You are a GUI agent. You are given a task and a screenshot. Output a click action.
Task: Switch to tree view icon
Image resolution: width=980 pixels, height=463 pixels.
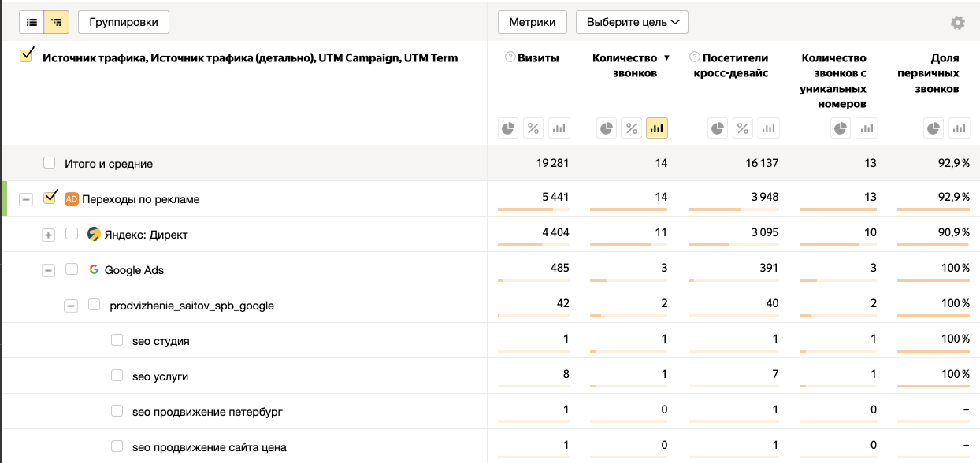[56, 22]
